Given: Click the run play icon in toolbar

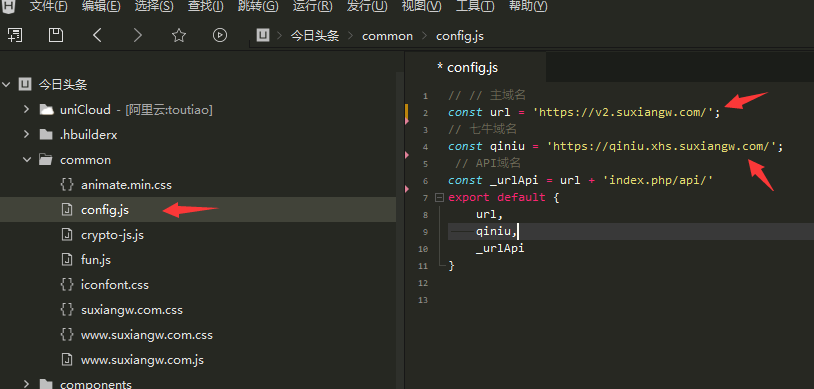Looking at the screenshot, I should point(220,35).
